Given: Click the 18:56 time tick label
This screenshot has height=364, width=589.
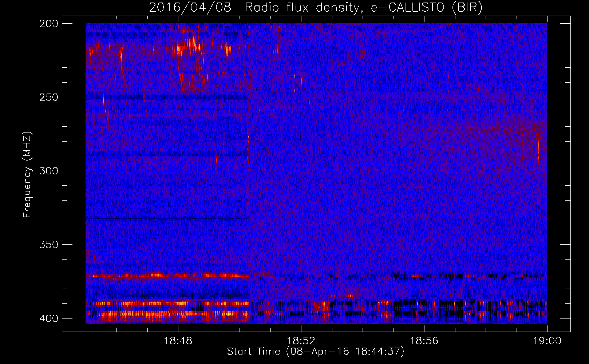Looking at the screenshot, I should click(424, 341).
